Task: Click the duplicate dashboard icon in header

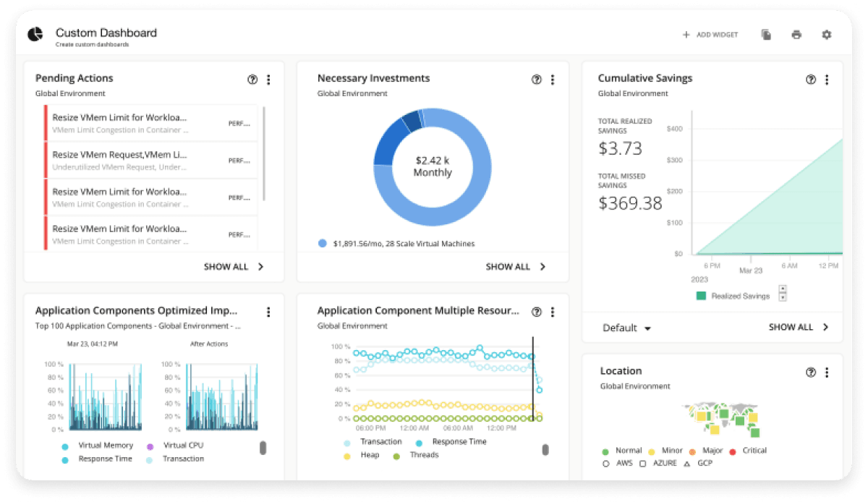Action: (766, 35)
